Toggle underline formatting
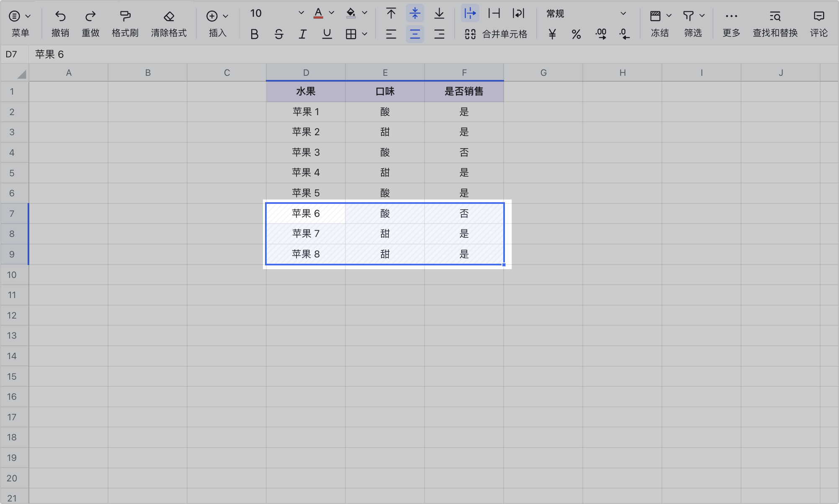This screenshot has height=504, width=839. 327,34
